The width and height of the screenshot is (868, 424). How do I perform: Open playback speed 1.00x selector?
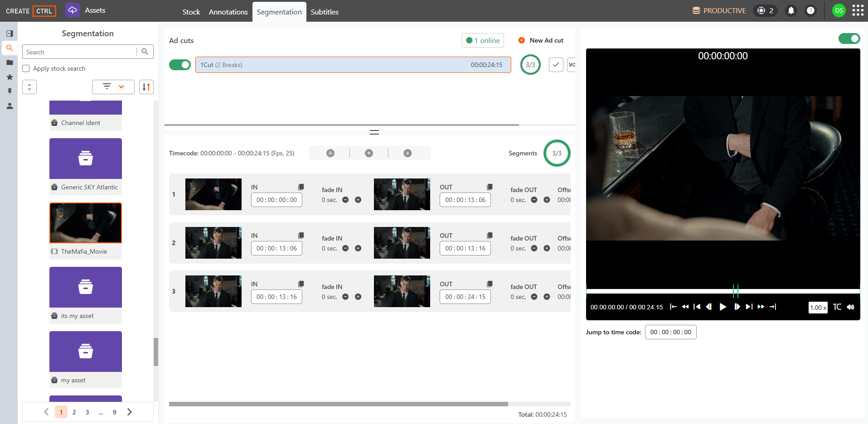[818, 308]
